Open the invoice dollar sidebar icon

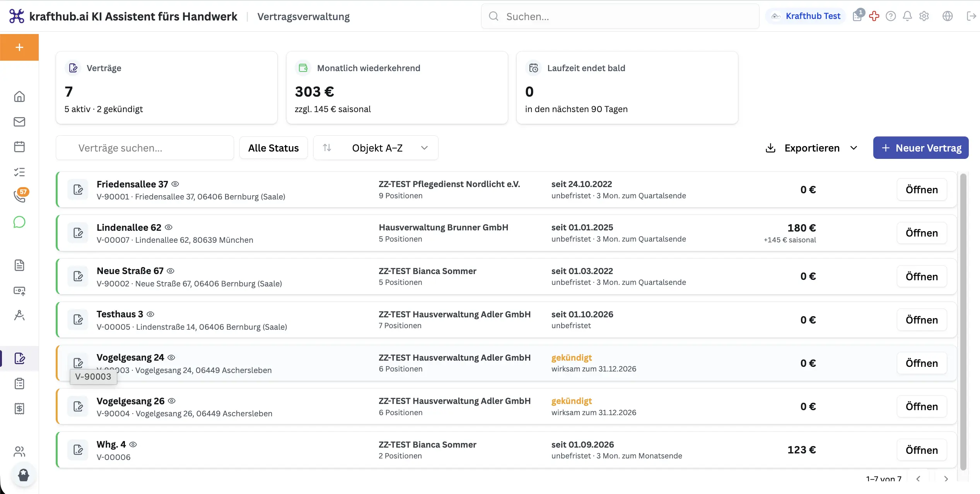pos(19,409)
